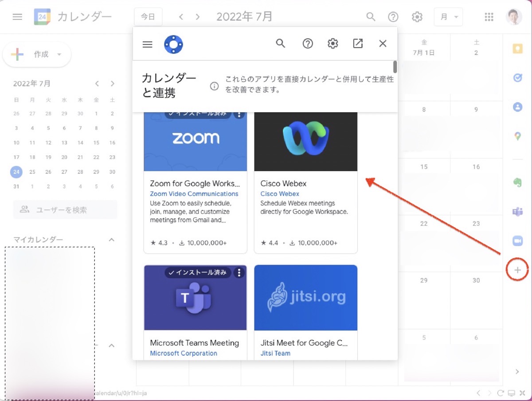532x401 pixels.
Task: Open the Cisco Webex developer link
Action: point(280,193)
